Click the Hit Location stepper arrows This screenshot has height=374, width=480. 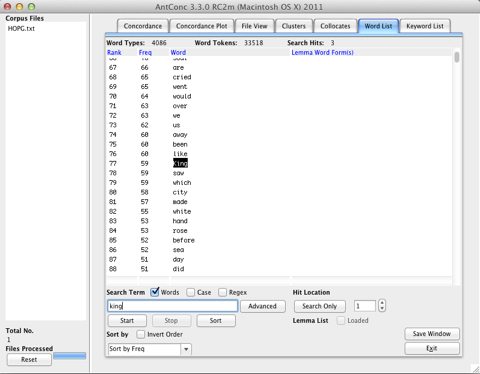pos(382,306)
